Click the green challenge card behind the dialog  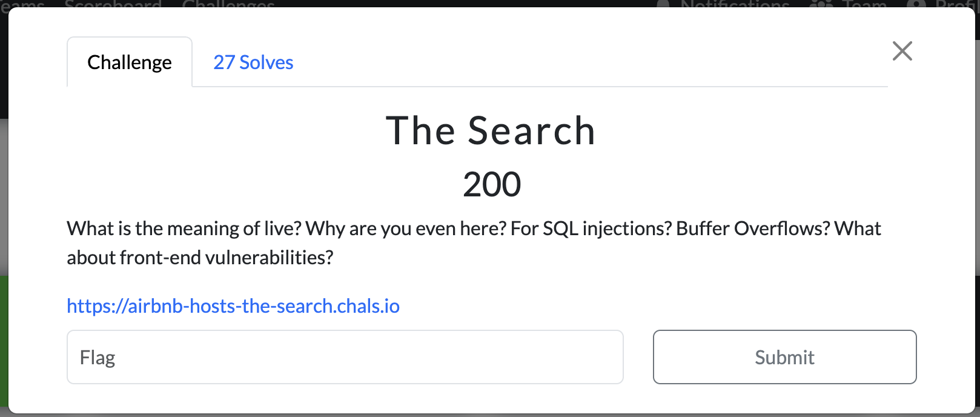(4, 339)
